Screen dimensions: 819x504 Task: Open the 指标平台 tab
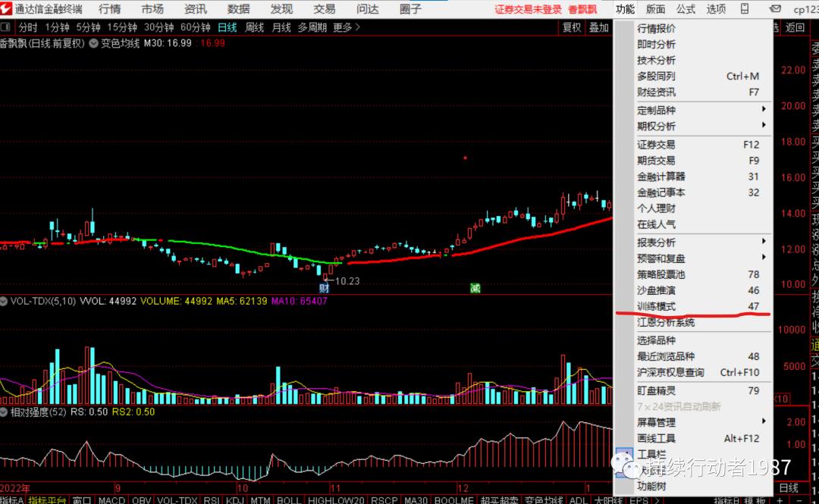point(47,499)
